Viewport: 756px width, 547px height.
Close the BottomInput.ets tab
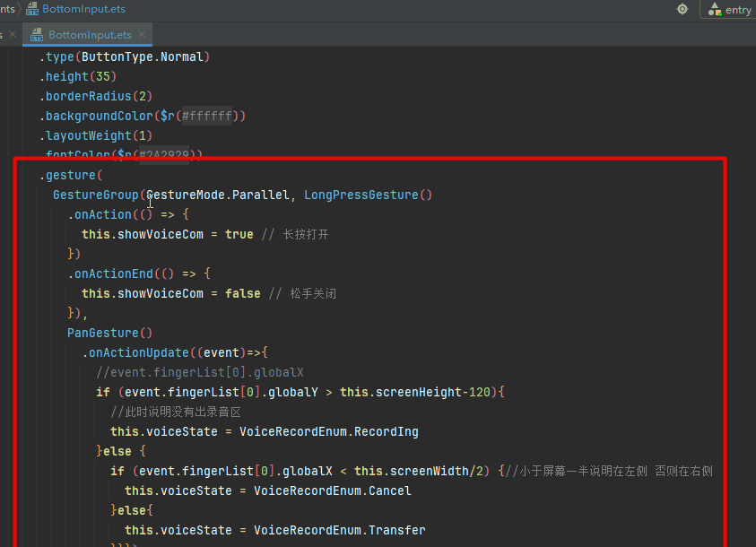pyautogui.click(x=143, y=35)
